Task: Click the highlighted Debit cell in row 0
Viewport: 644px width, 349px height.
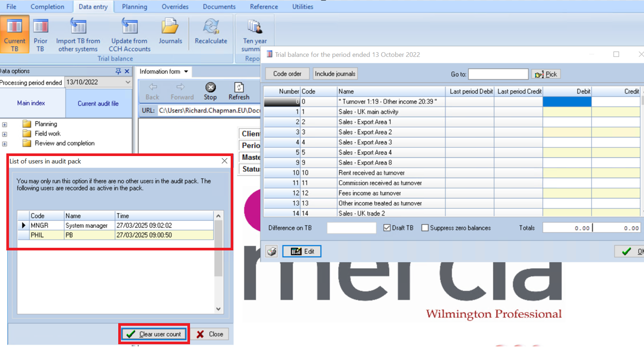Action: pyautogui.click(x=567, y=102)
